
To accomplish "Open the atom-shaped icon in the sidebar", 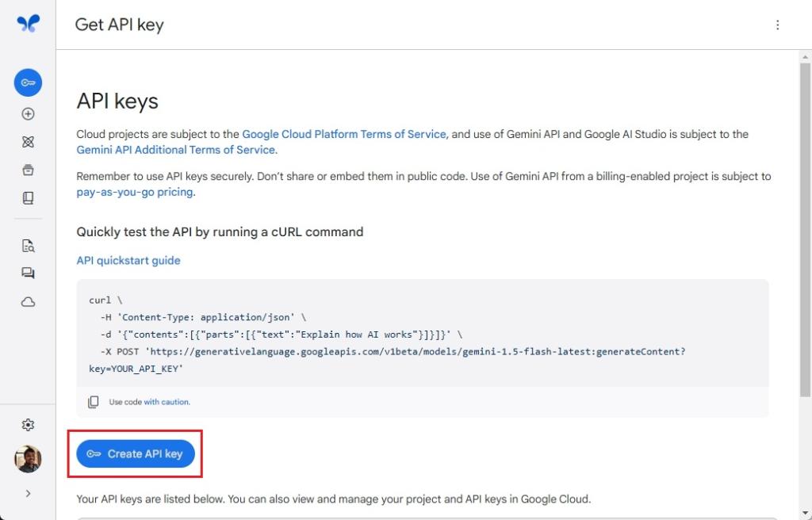I will (28, 142).
